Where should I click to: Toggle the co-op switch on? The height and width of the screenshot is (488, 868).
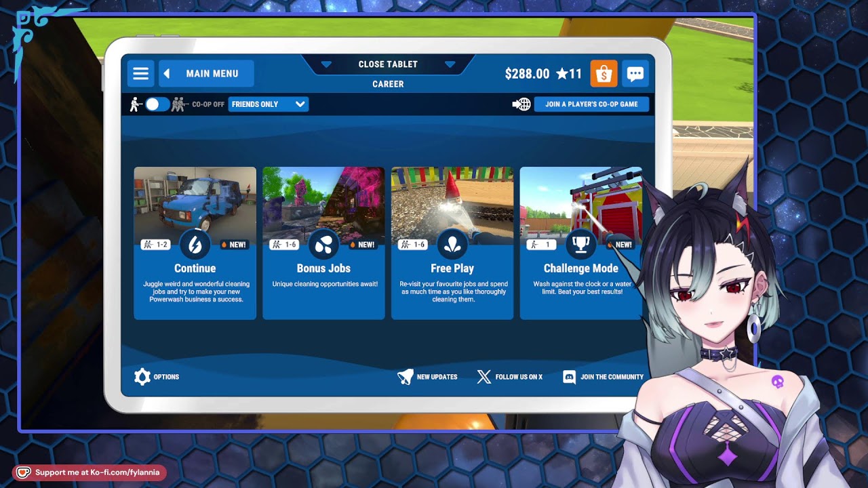pos(157,104)
